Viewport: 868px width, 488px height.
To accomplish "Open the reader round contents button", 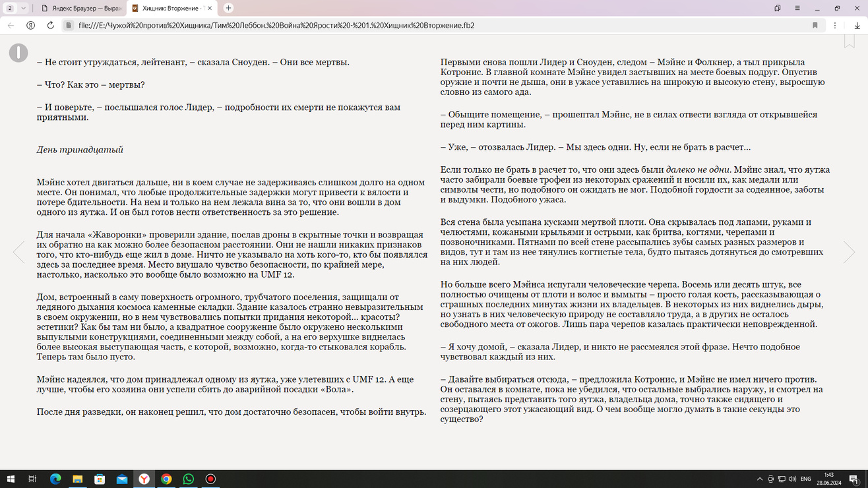I will [18, 53].
